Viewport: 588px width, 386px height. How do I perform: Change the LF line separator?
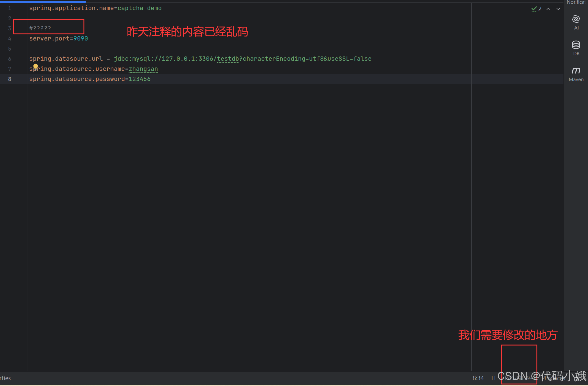click(x=494, y=378)
